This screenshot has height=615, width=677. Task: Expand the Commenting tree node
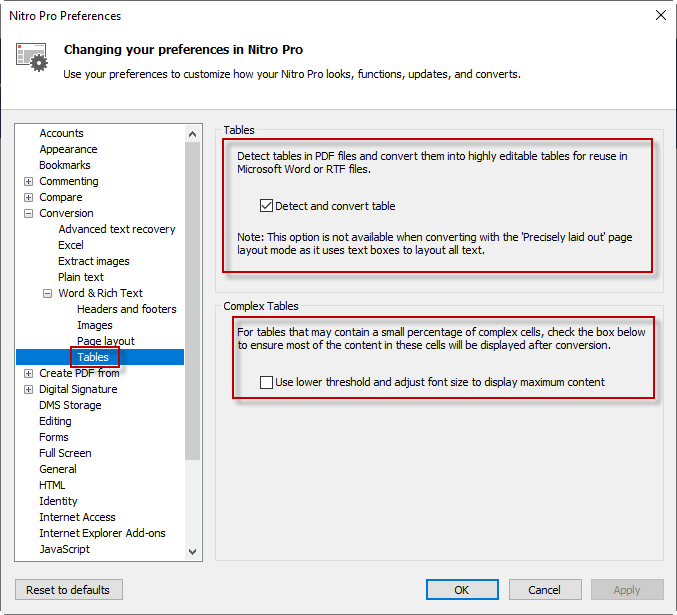tap(28, 181)
